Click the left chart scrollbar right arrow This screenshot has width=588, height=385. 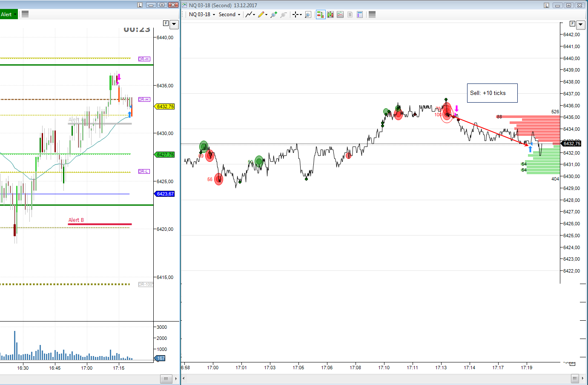(x=176, y=378)
